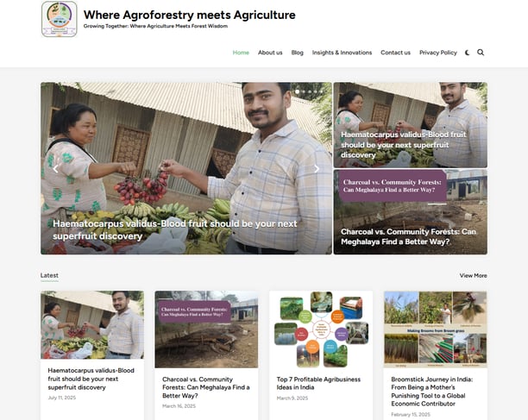
Task: Toggle dark mode moon icon
Action: click(468, 53)
